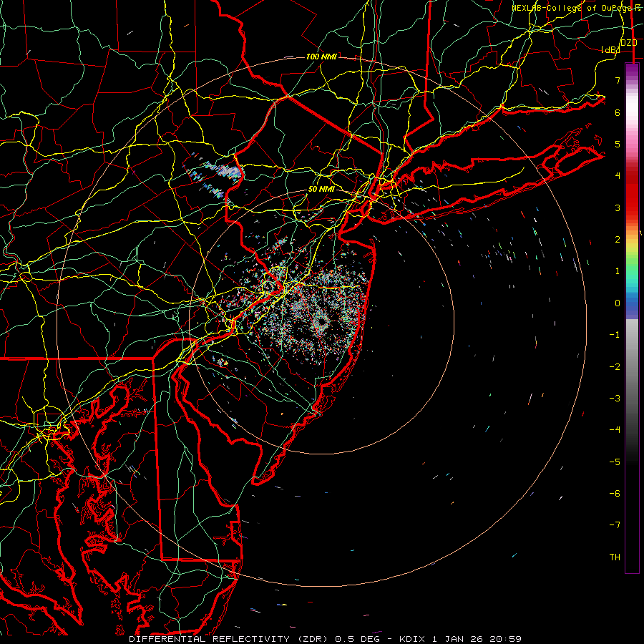Click the "6" tick label on the scale
This screenshot has height=644, width=644.
coord(618,112)
